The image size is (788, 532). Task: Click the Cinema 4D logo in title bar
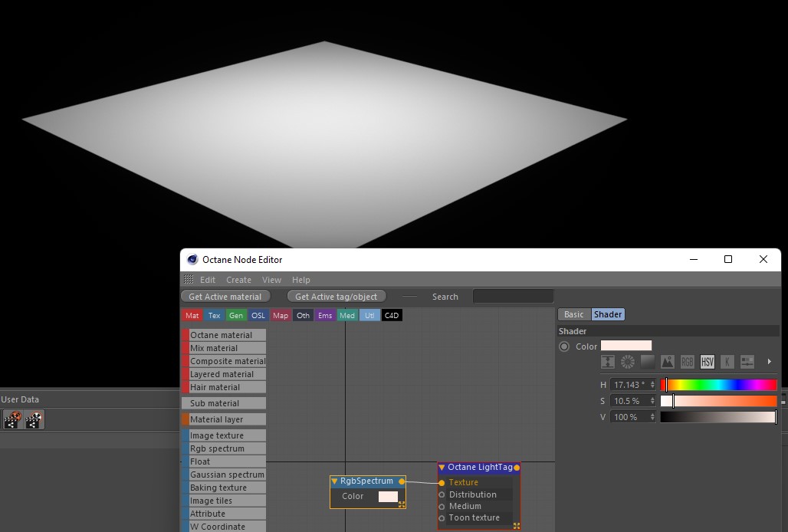pyautogui.click(x=192, y=260)
